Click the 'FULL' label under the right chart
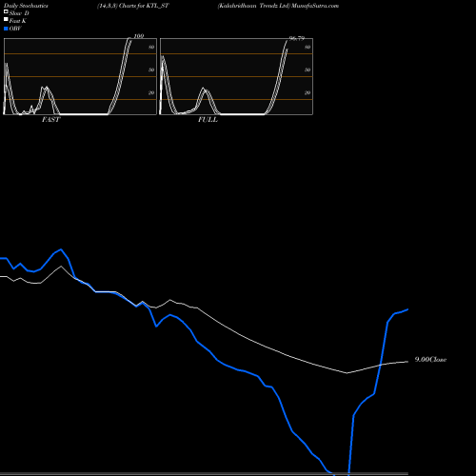 click(208, 119)
